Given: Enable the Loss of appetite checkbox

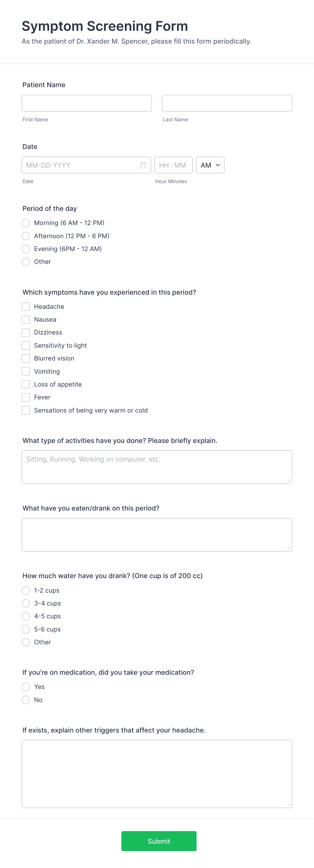Looking at the screenshot, I should pyautogui.click(x=26, y=384).
